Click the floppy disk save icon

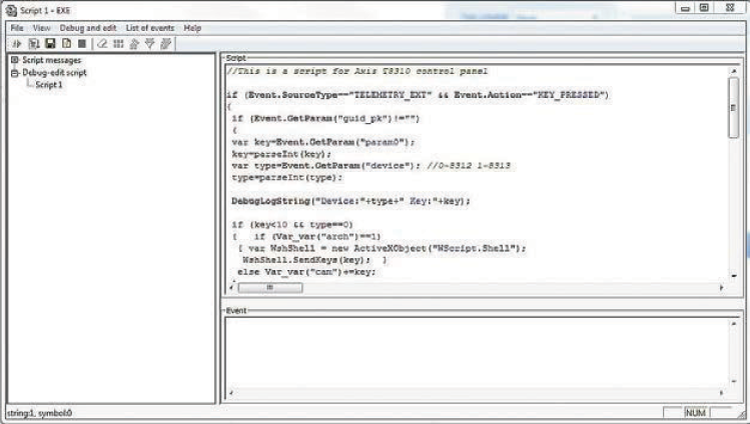[x=50, y=44]
